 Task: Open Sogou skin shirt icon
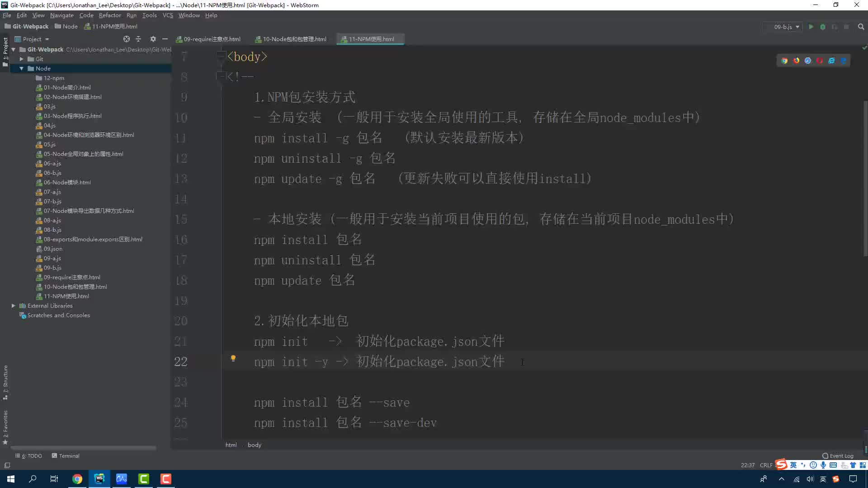tap(853, 465)
